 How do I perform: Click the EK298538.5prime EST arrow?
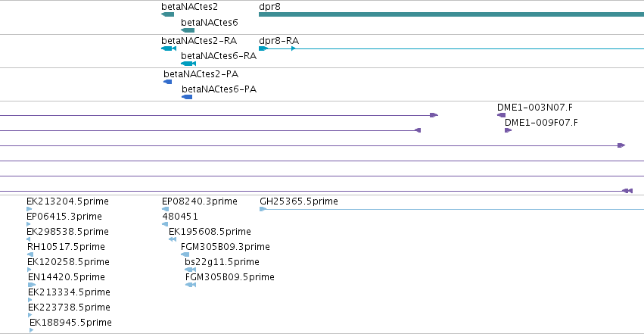pos(28,239)
